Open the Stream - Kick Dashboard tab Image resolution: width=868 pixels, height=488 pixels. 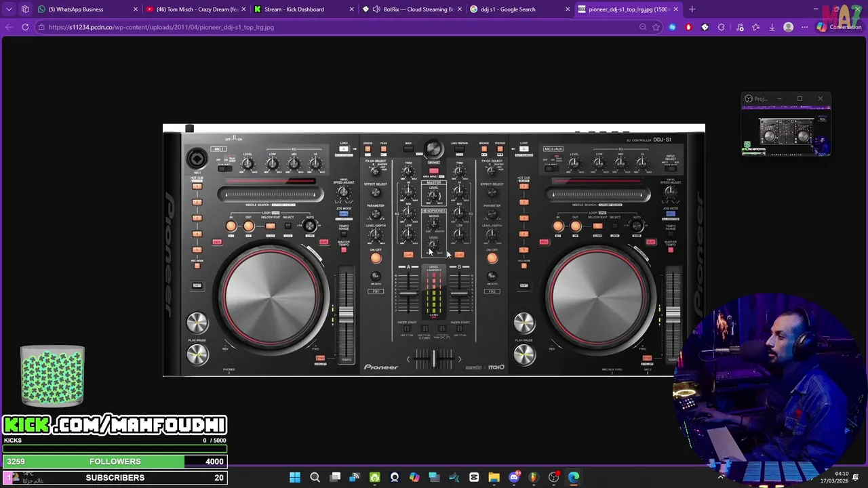(x=304, y=9)
